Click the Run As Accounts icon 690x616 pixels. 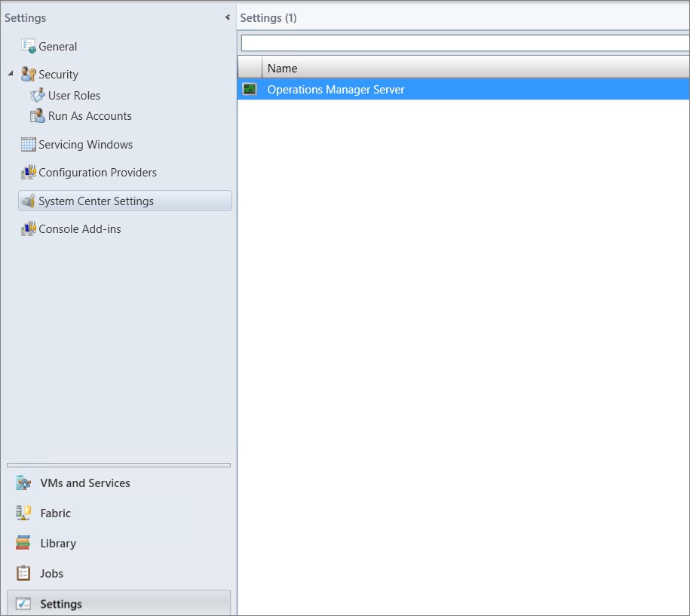(x=38, y=115)
